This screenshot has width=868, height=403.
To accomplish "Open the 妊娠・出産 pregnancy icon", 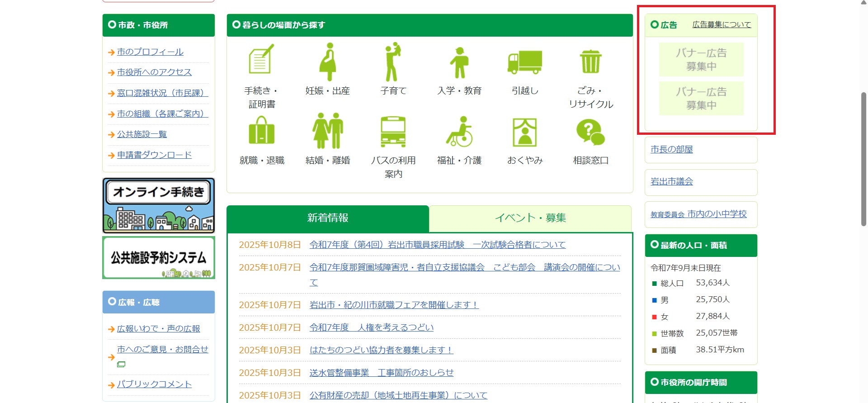I will coord(328,62).
